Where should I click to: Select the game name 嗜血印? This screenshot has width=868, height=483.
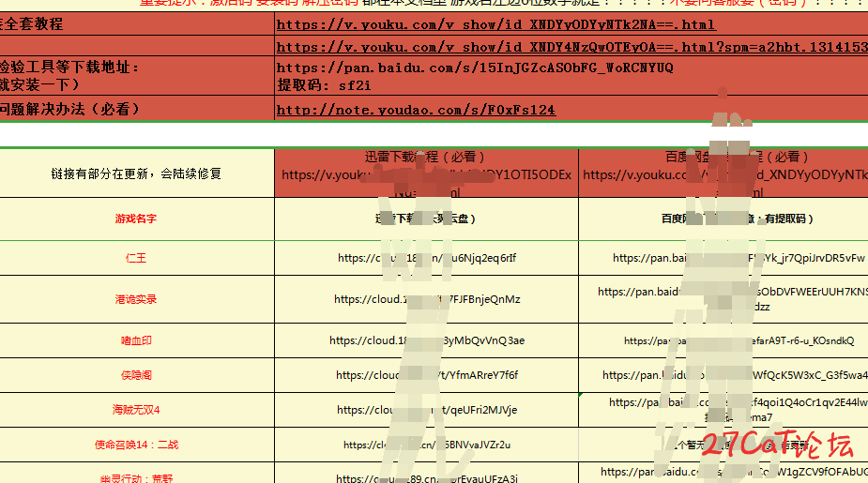[x=136, y=340]
